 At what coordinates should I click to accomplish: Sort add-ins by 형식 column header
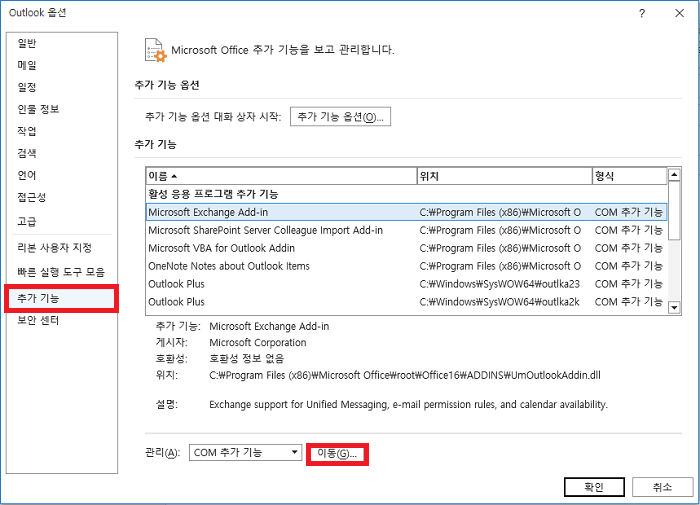[x=629, y=176]
